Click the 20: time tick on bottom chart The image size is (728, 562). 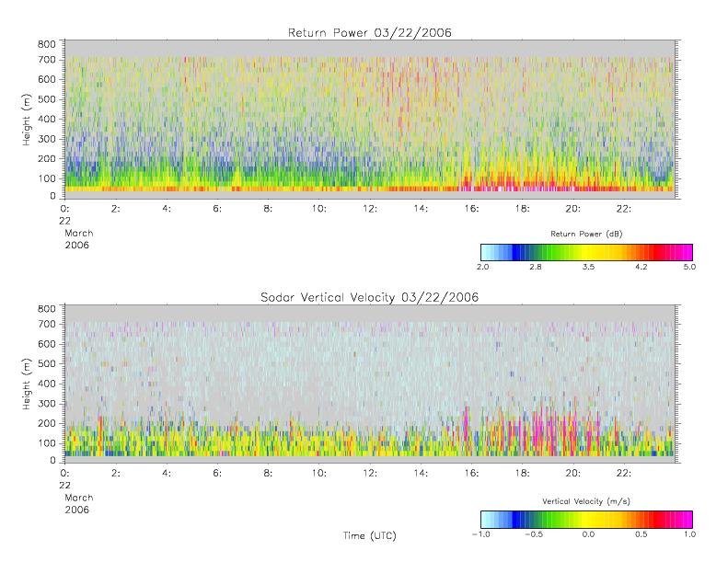[x=573, y=474]
